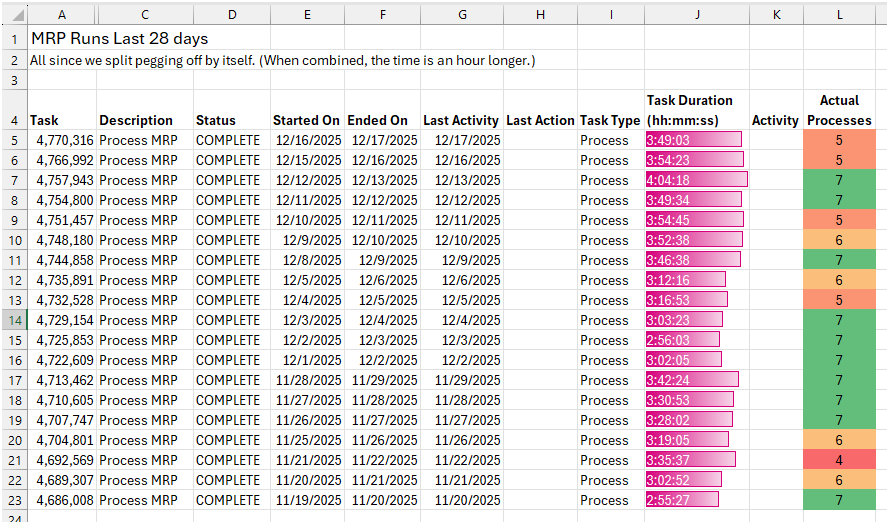Screen dimensions: 889x524
Task: Select the column L header
Action: pyautogui.click(x=839, y=15)
